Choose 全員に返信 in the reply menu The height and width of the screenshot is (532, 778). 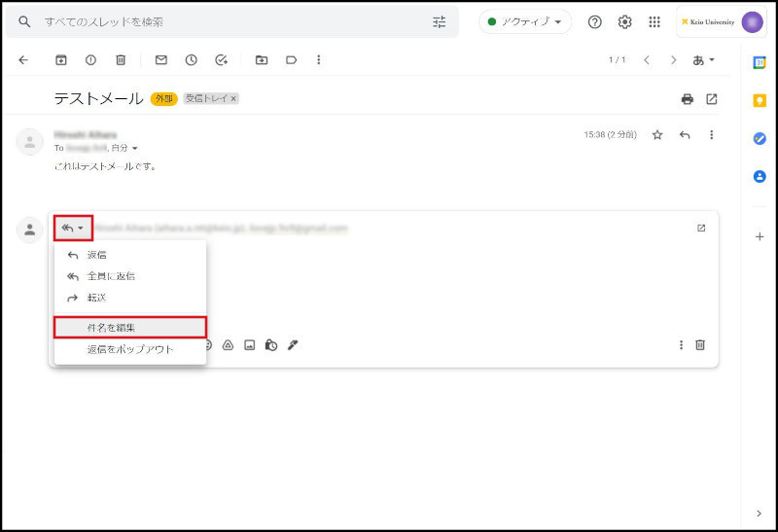pos(110,276)
